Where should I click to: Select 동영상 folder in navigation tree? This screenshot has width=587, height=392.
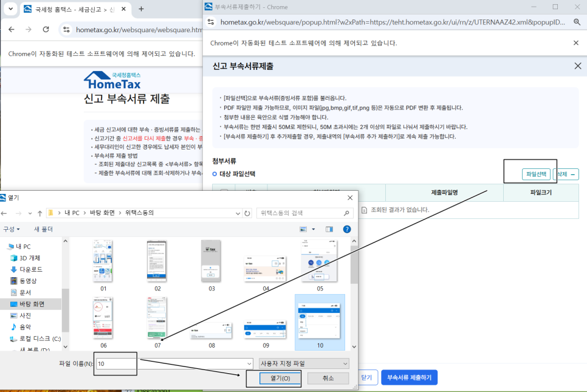click(23, 281)
